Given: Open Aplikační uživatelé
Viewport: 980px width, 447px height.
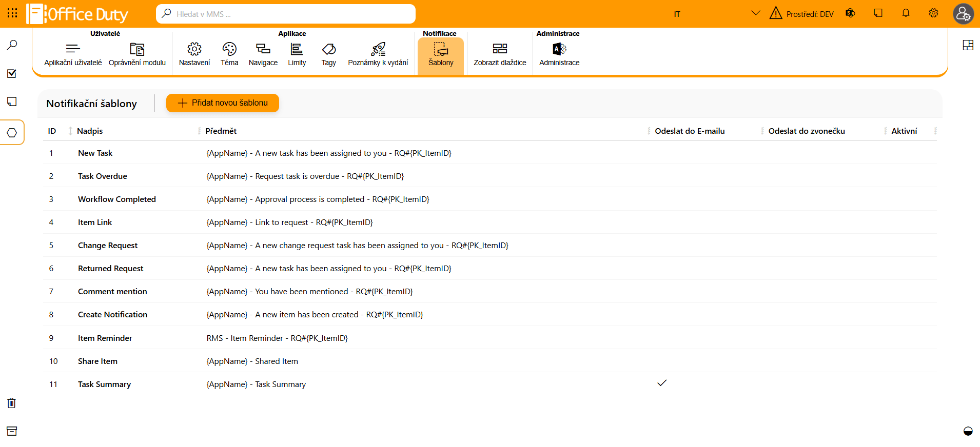Looking at the screenshot, I should pos(73,54).
